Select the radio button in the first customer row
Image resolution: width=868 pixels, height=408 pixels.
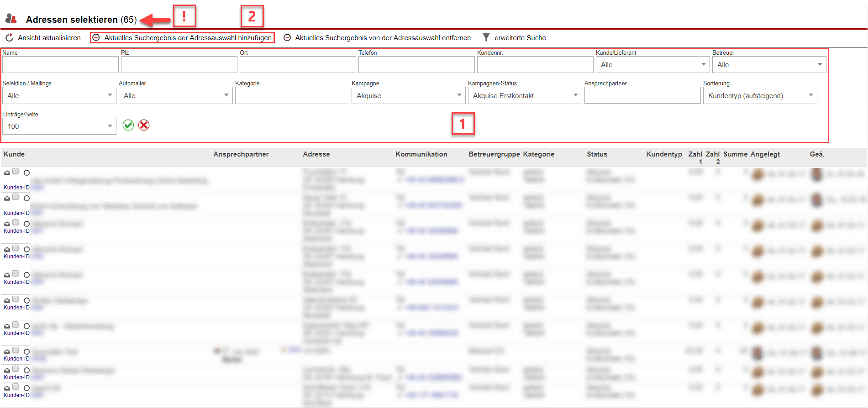coord(26,173)
